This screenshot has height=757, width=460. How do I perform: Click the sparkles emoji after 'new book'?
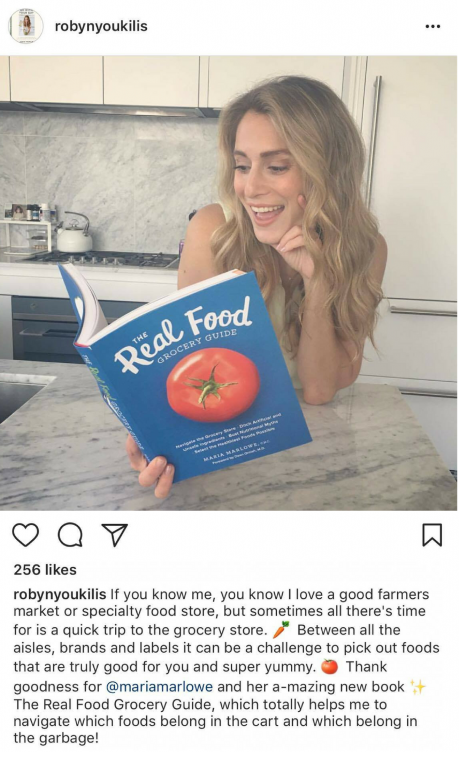(x=418, y=686)
